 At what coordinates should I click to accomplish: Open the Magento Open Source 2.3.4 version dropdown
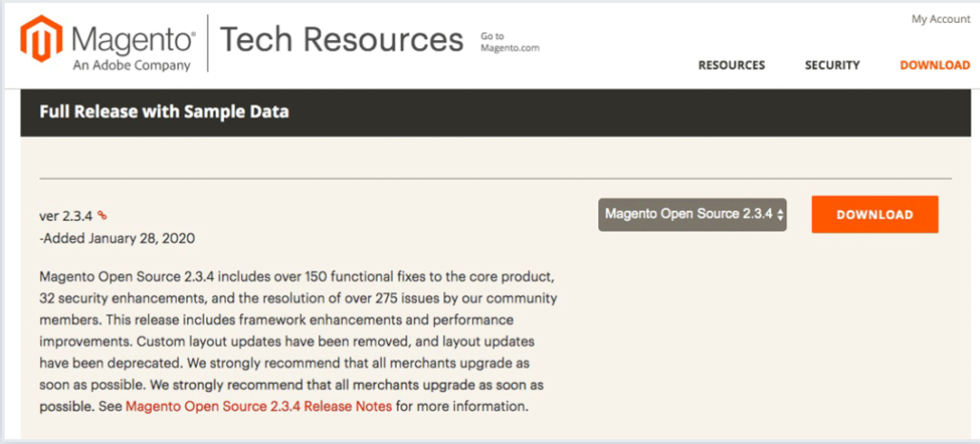pyautogui.click(x=692, y=214)
